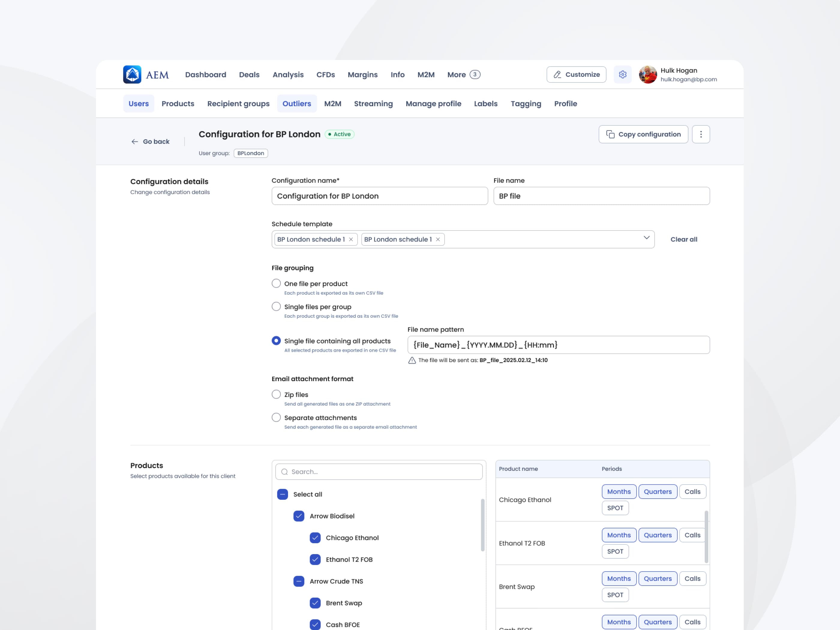Screen dimensions: 840x630
Task: Uncheck the Chicago Ethanol checkbox
Action: pyautogui.click(x=315, y=538)
